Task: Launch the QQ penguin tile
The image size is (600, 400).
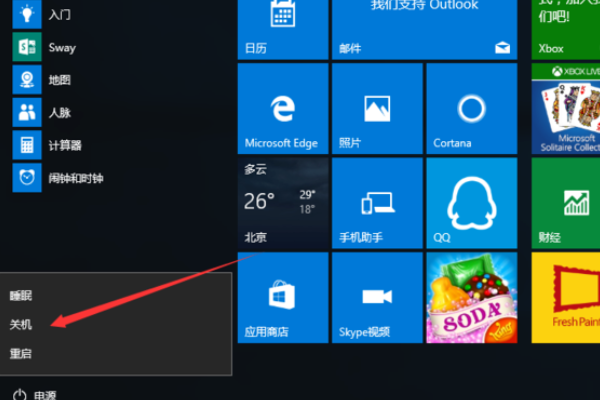Action: click(472, 203)
